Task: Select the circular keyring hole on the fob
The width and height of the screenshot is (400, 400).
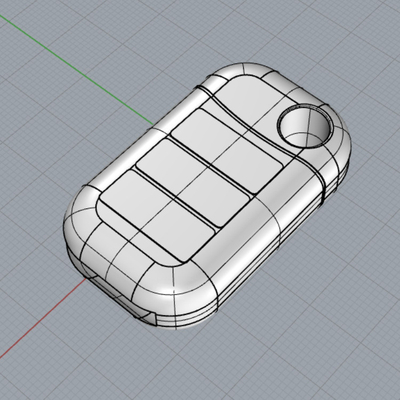Action: point(305,126)
